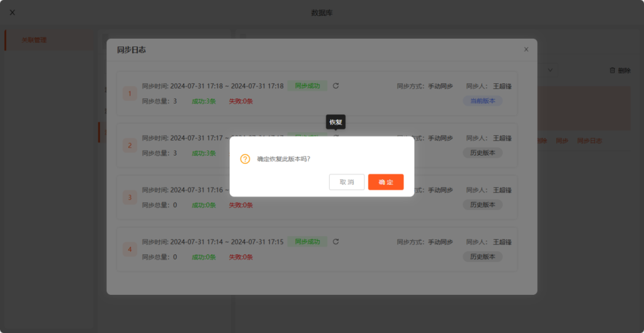Click 失败:0条 in log row 3

coord(241,205)
